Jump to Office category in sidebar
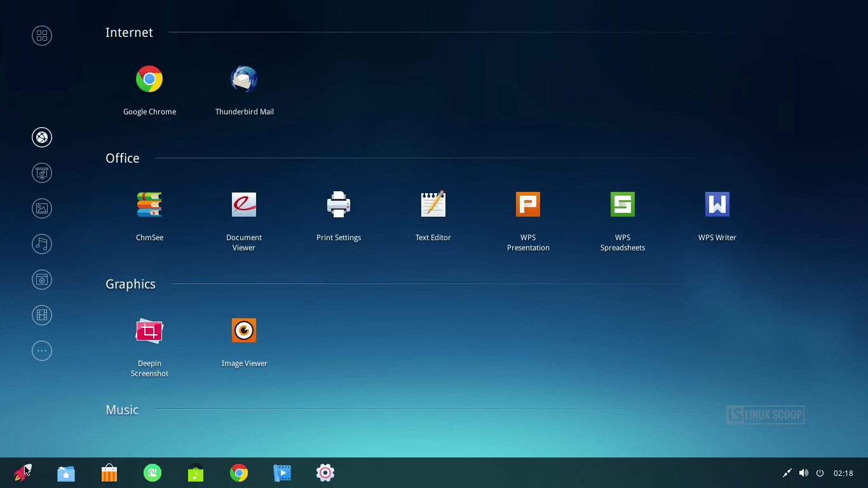The height and width of the screenshot is (488, 868). (x=42, y=173)
